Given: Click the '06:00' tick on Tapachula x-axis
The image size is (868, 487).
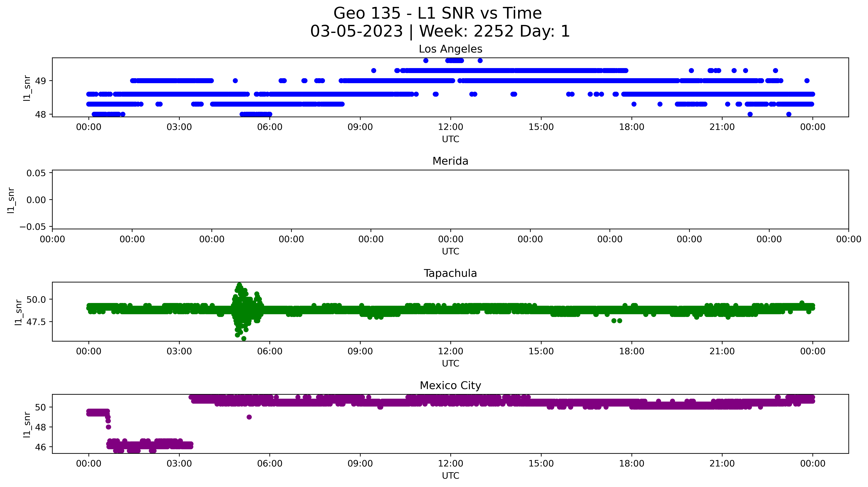Looking at the screenshot, I should (x=270, y=351).
